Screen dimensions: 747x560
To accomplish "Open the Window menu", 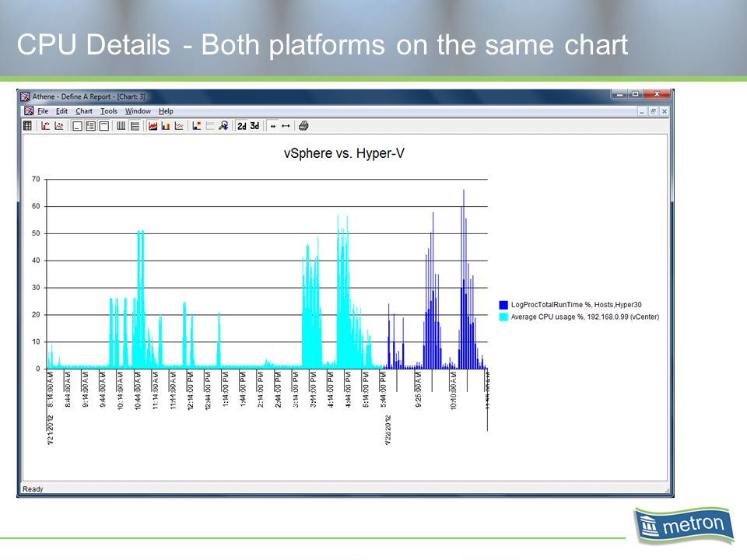I will (x=138, y=111).
